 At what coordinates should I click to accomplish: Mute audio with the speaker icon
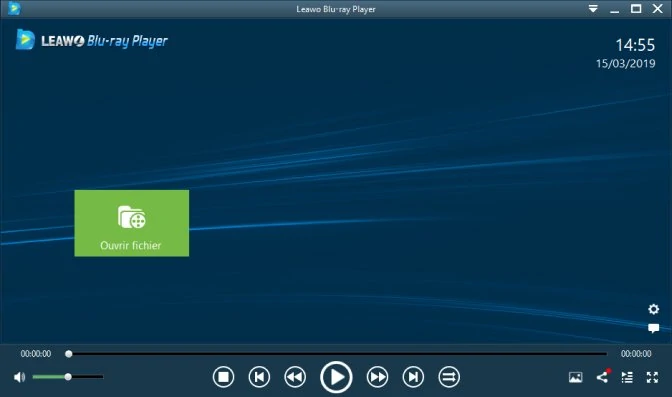[19, 377]
